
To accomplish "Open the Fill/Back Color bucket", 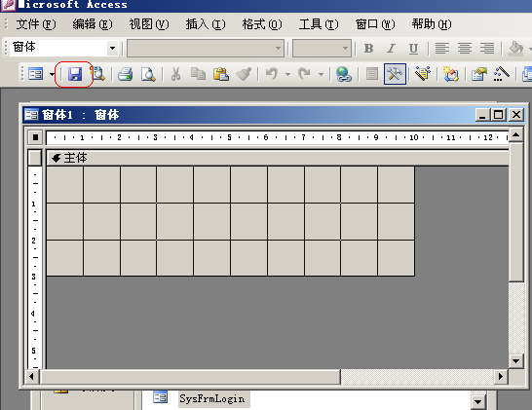I will pos(515,49).
